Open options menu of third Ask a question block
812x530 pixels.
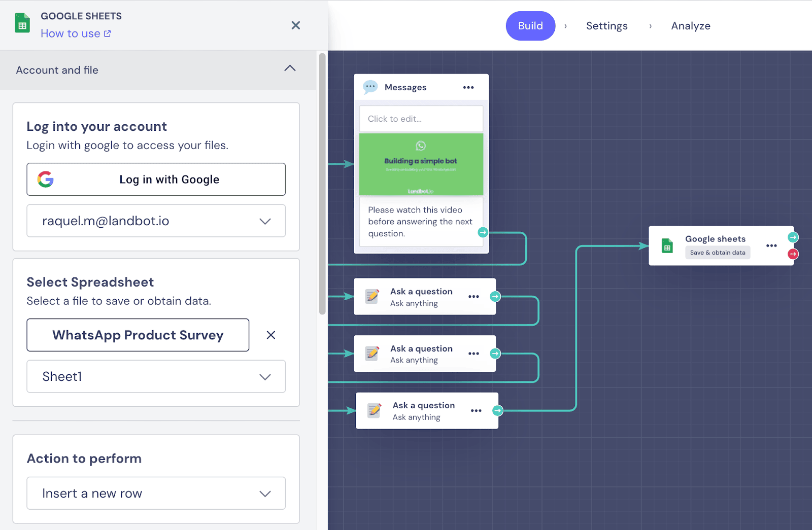(476, 411)
